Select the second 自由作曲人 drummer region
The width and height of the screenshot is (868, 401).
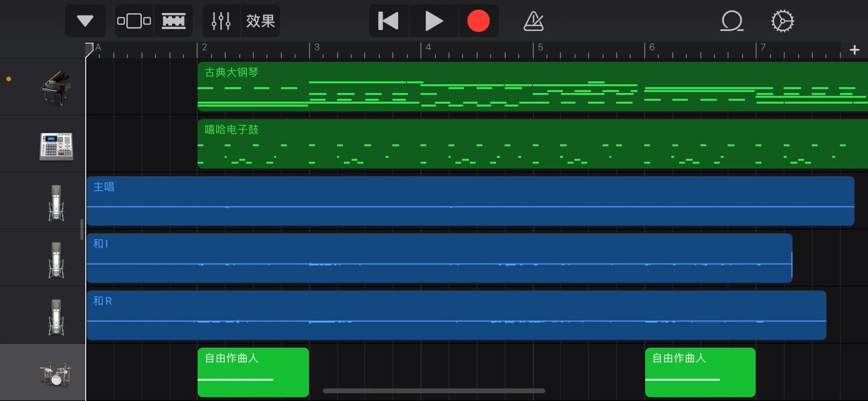pyautogui.click(x=700, y=373)
